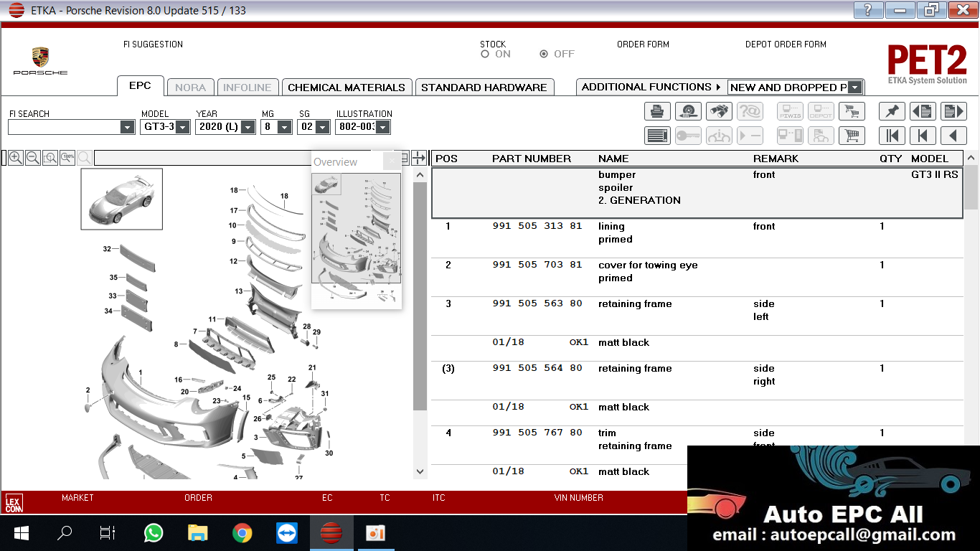Open the NEW AND DROPPED dropdown
This screenshot has width=980, height=551.
(x=855, y=88)
